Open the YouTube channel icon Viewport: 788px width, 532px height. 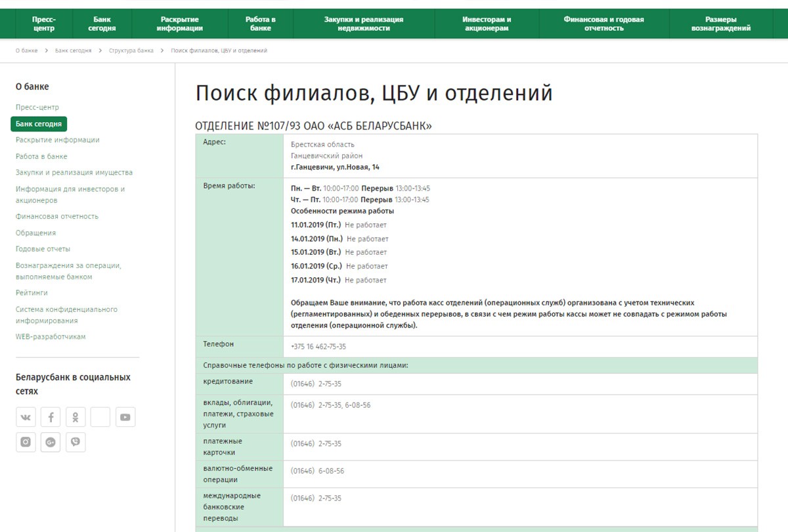pyautogui.click(x=125, y=417)
